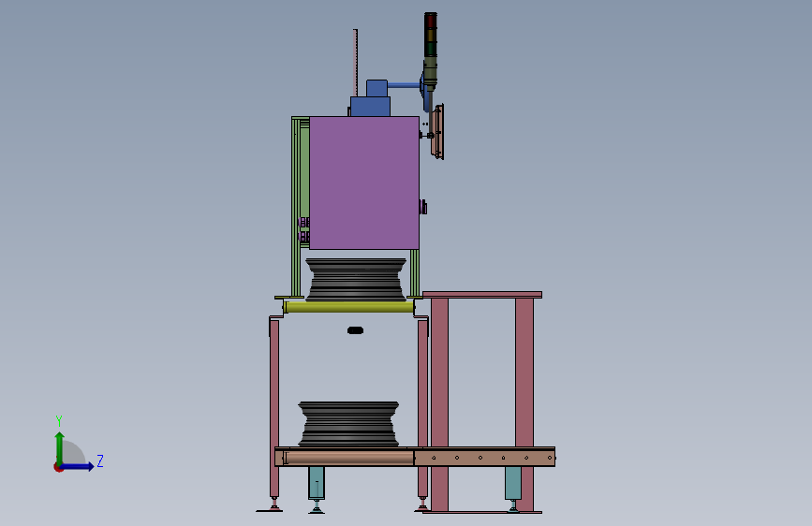Viewport: 812px width, 526px height.
Task: Select the black oval slot below the roller
Action: (x=355, y=330)
